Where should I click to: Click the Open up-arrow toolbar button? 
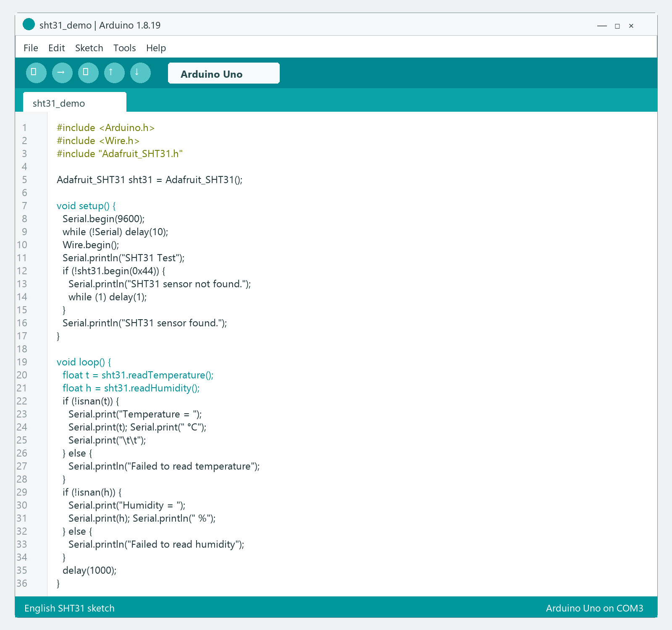tap(114, 73)
